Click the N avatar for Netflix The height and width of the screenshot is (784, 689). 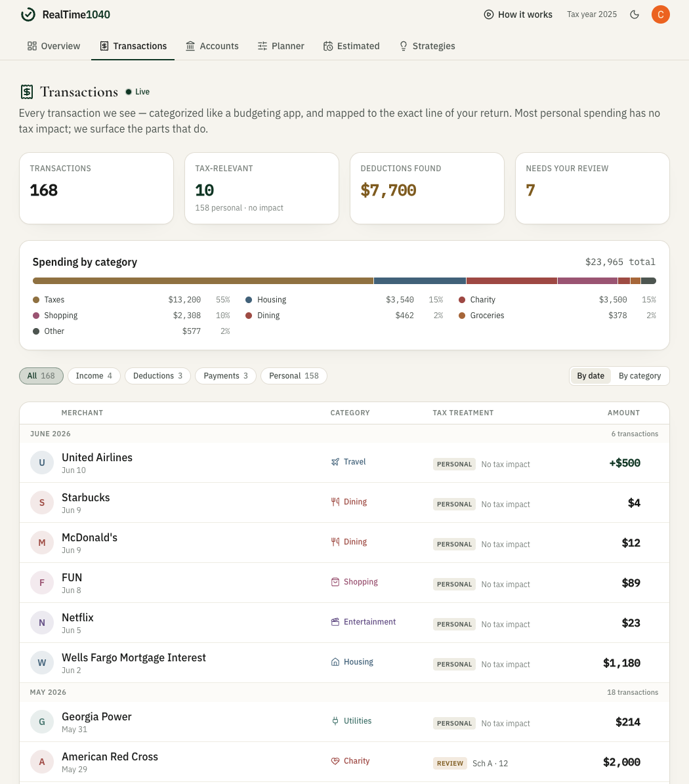[42, 623]
